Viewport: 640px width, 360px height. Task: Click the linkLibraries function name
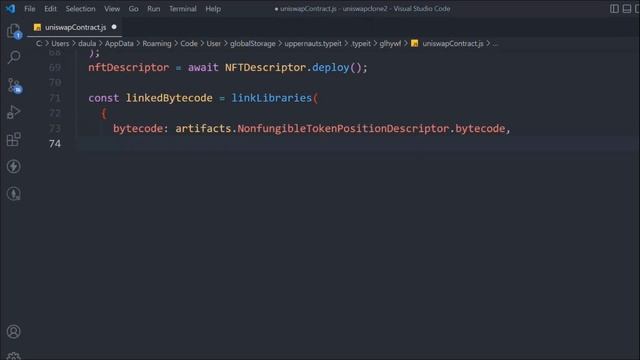click(x=271, y=98)
